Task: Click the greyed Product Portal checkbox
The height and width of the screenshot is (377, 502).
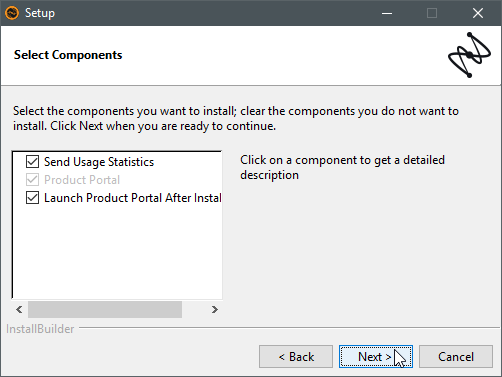Action: pos(32,180)
